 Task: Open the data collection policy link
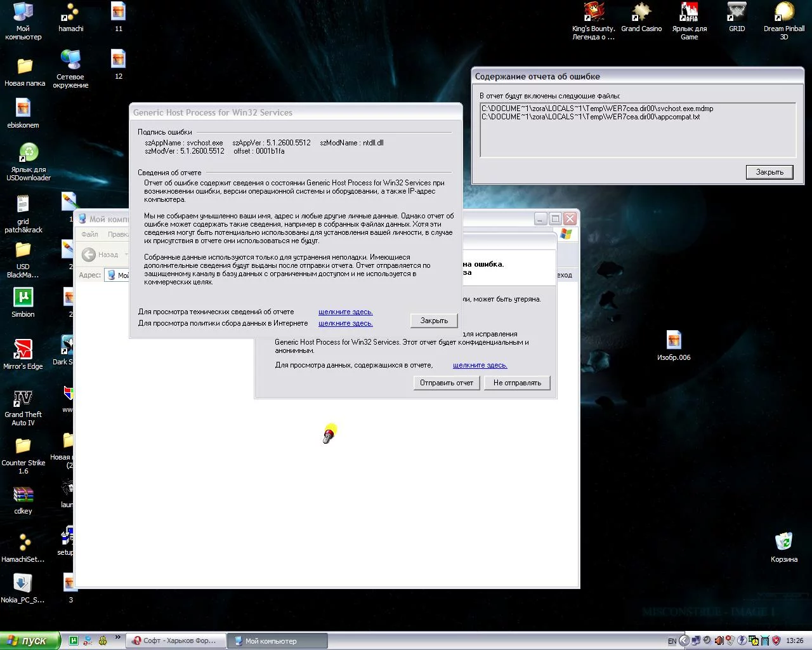(345, 323)
